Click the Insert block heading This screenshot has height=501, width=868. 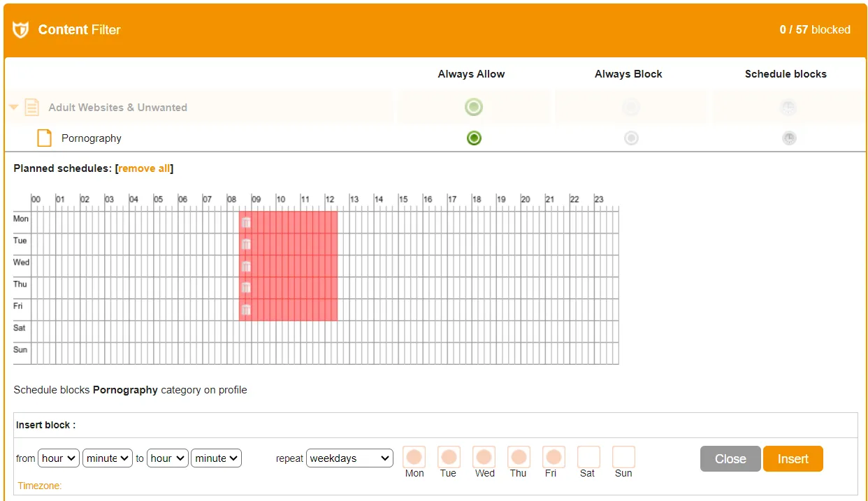[45, 425]
